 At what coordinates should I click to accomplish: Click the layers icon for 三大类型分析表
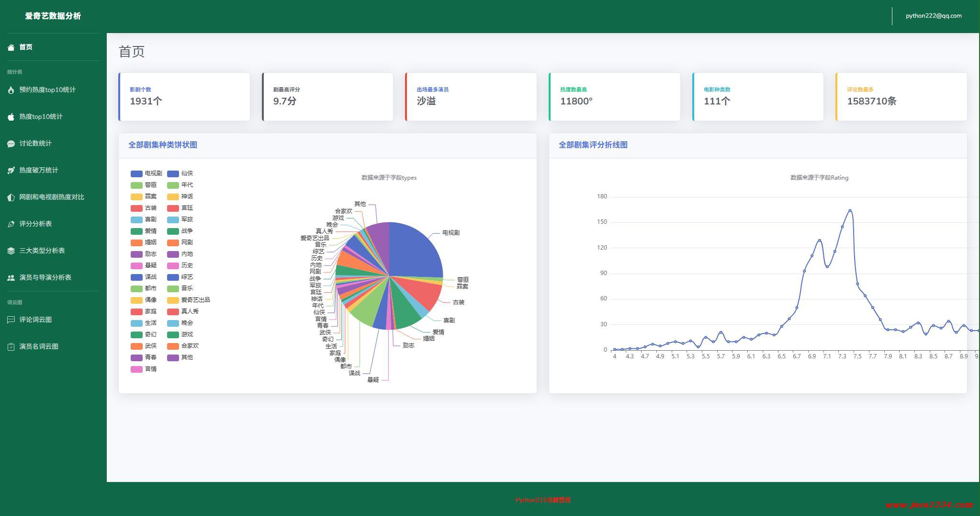click(x=11, y=251)
